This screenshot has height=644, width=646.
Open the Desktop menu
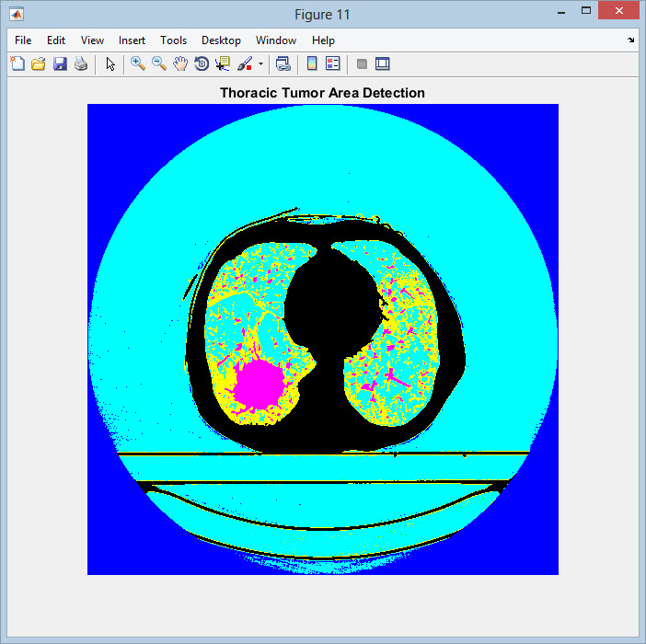221,40
